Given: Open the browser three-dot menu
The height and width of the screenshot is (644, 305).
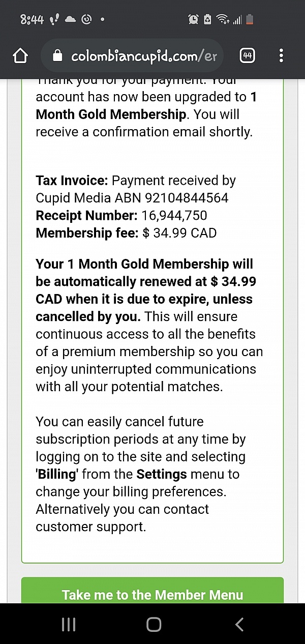Looking at the screenshot, I should (281, 56).
